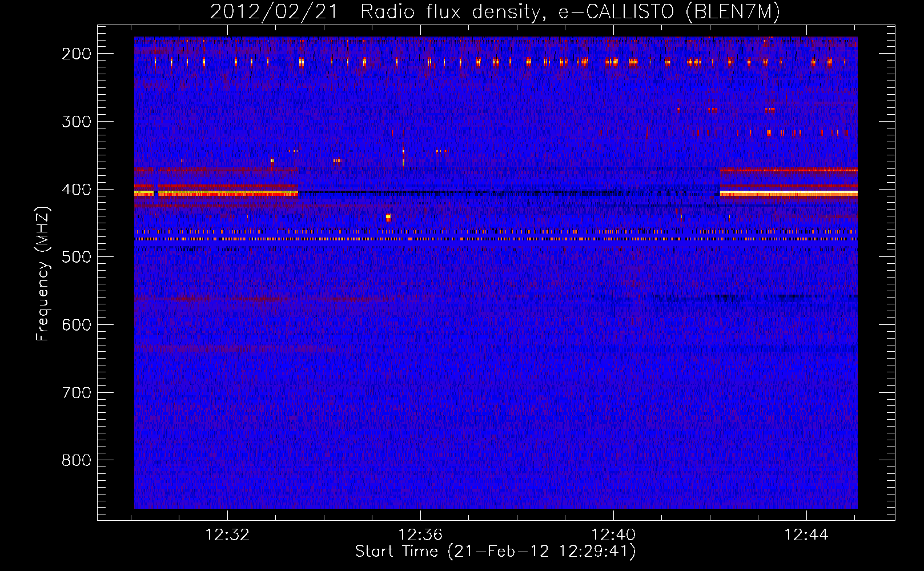Click the 12:32 time tick label
Viewport: 924px width, 571px height.
[x=227, y=535]
